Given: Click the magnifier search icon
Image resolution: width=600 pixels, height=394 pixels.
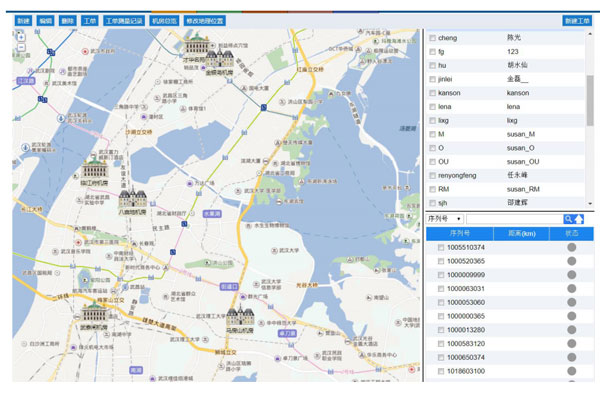Looking at the screenshot, I should click(568, 219).
